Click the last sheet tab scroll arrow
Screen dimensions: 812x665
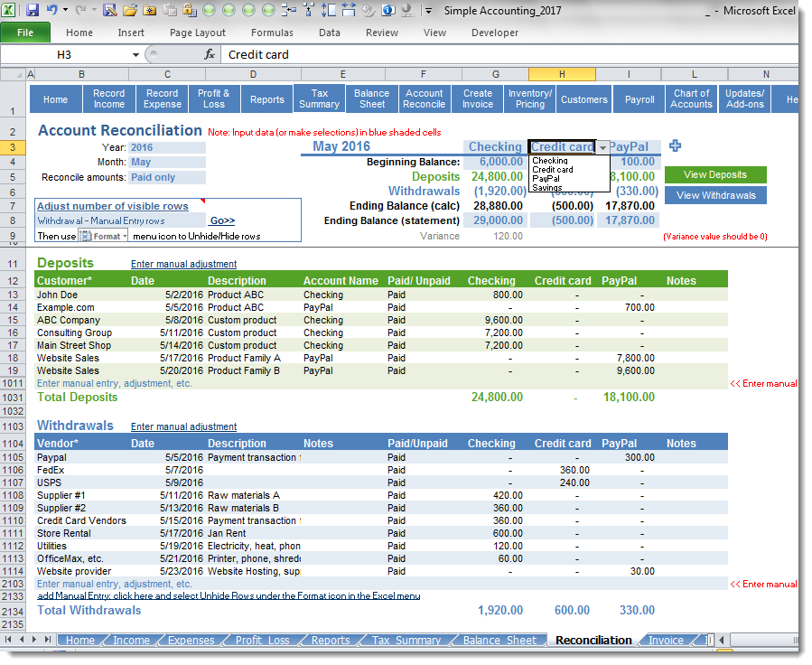point(48,640)
